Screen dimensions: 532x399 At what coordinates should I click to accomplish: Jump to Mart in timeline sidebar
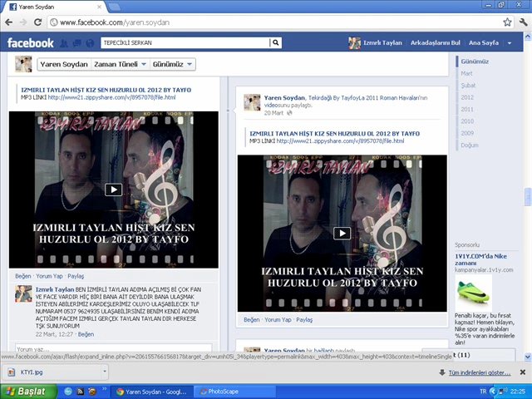pyautogui.click(x=466, y=73)
